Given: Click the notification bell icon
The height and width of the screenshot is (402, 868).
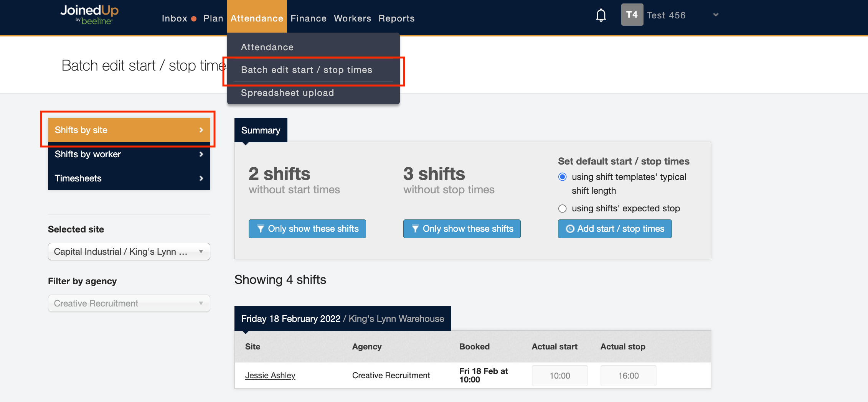Looking at the screenshot, I should pos(601,15).
